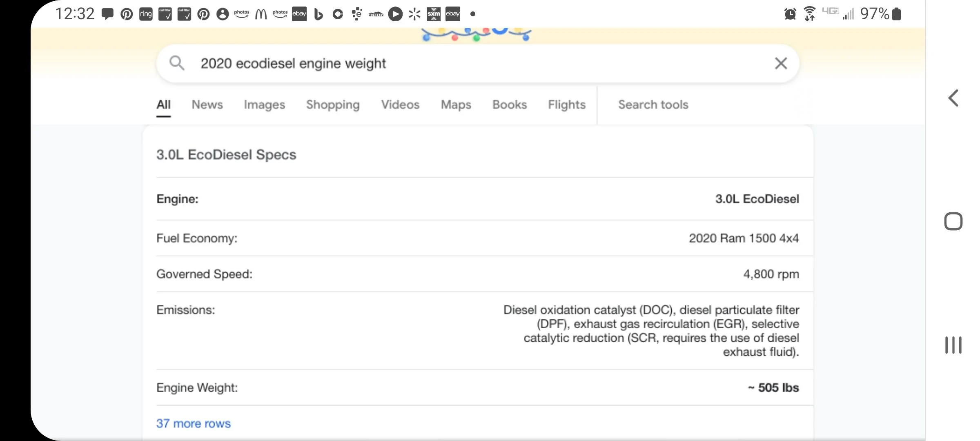Tap the Diesel oxidation catalyst emissions description
This screenshot has height=441, width=980.
(651, 331)
